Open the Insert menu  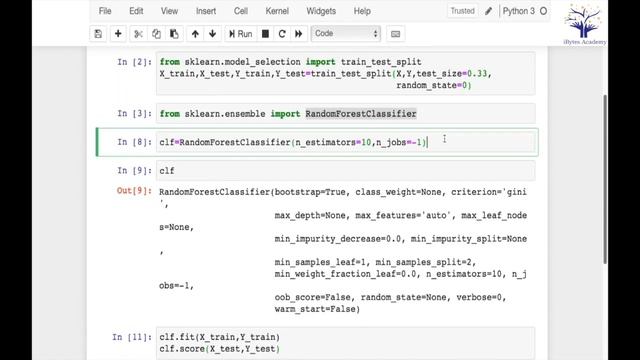coord(206,11)
